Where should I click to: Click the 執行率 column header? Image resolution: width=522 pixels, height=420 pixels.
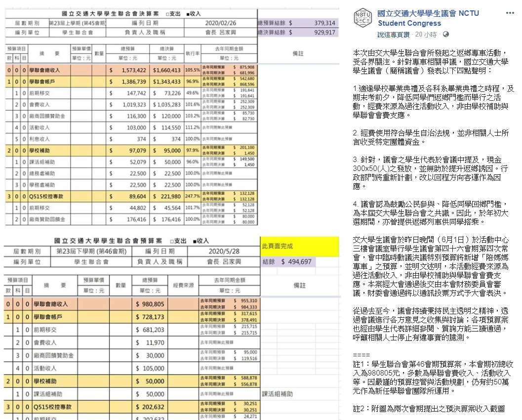coord(193,53)
